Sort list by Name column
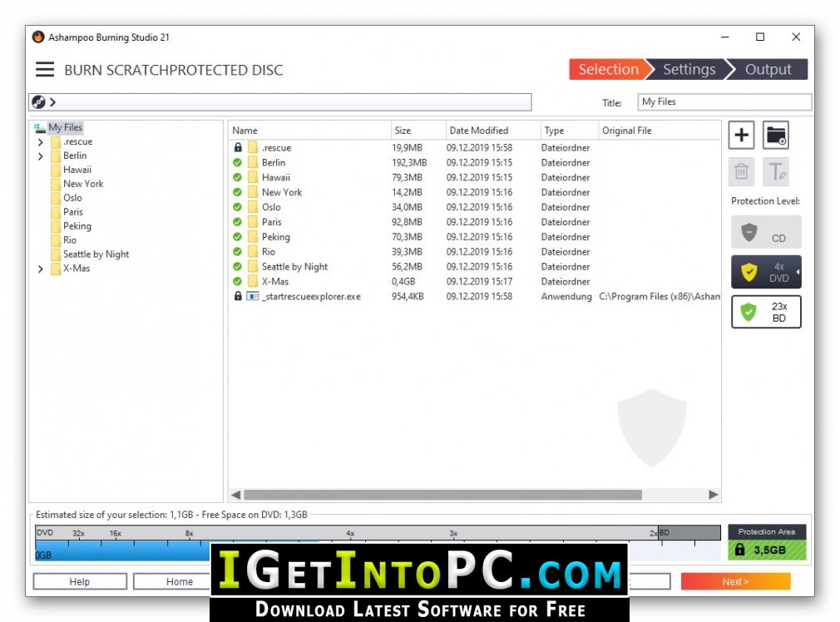This screenshot has height=622, width=840. tap(309, 131)
